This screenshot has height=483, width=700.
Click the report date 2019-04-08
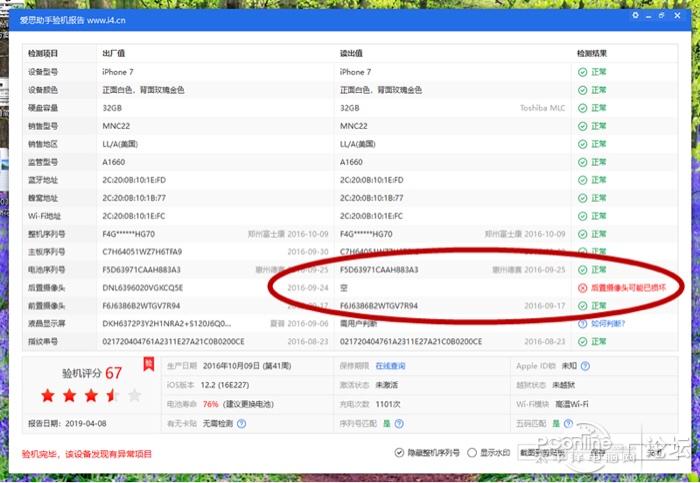(86, 424)
